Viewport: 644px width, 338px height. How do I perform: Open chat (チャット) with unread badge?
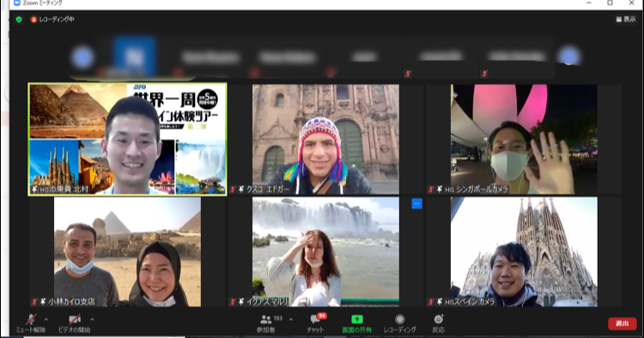pyautogui.click(x=315, y=323)
